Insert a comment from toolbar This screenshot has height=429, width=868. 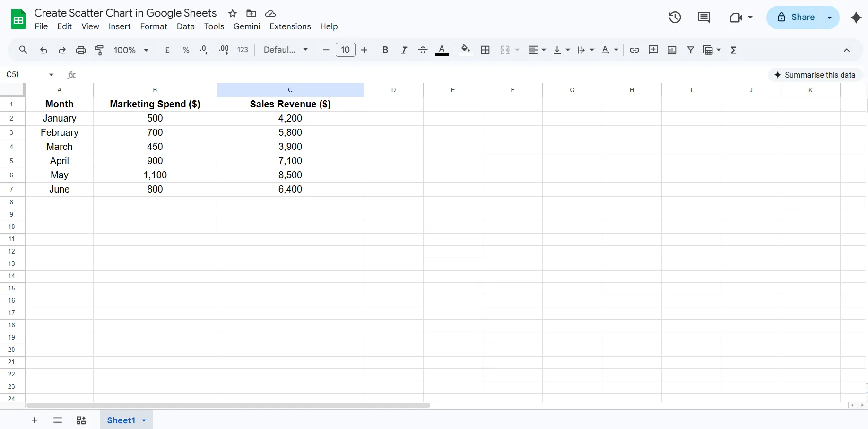653,50
